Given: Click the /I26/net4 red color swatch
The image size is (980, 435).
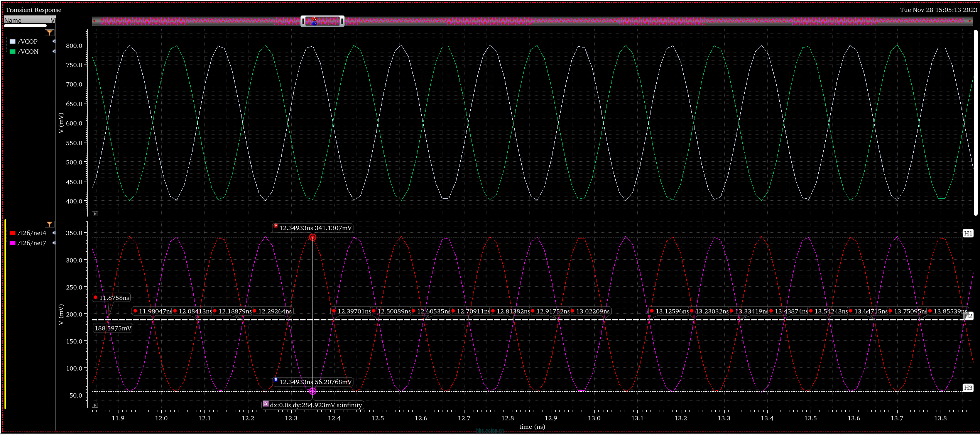Looking at the screenshot, I should [x=12, y=233].
